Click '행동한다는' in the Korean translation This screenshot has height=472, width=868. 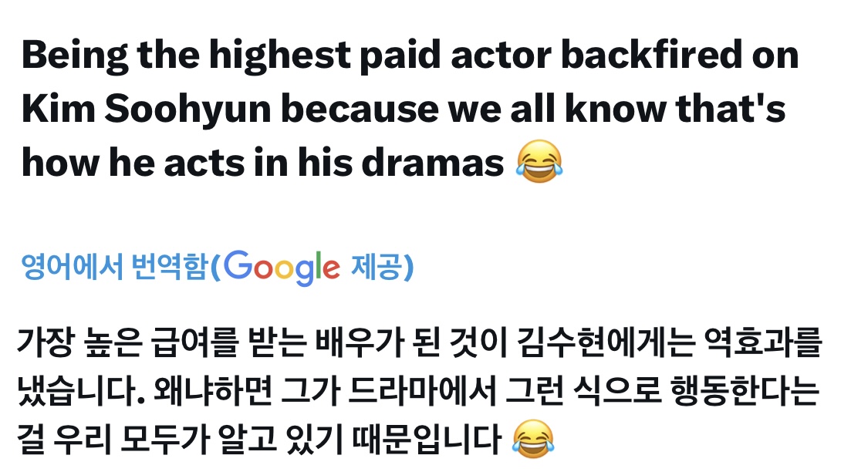[x=745, y=391]
